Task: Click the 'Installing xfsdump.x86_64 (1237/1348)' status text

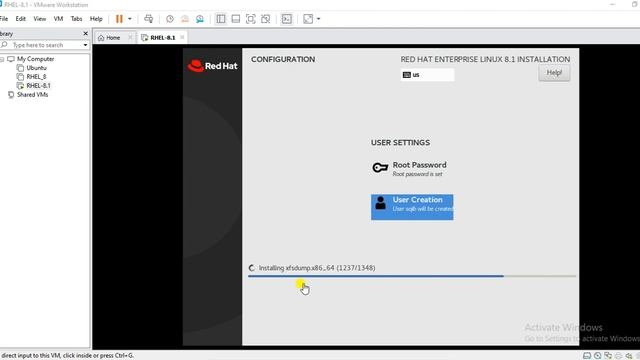Action: (x=317, y=268)
